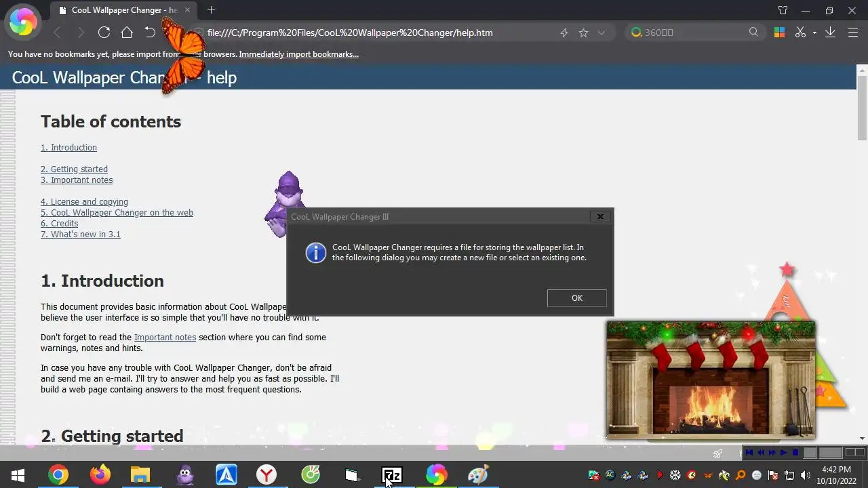The width and height of the screenshot is (868, 488).
Task: Launch Firefox from the taskbar
Action: click(x=100, y=475)
